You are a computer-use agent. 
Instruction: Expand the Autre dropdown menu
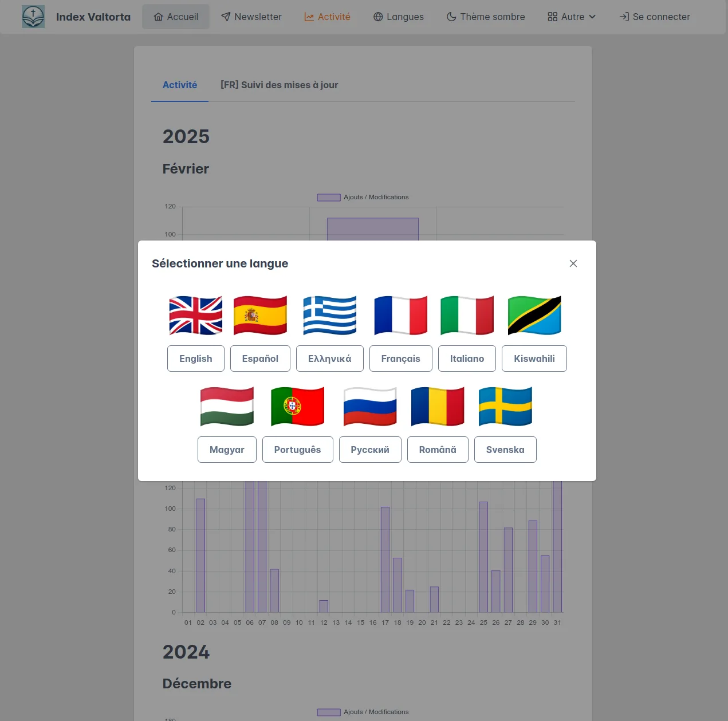pyautogui.click(x=572, y=17)
